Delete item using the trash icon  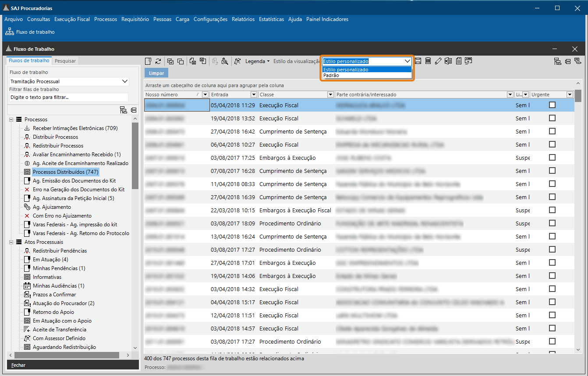coord(428,61)
